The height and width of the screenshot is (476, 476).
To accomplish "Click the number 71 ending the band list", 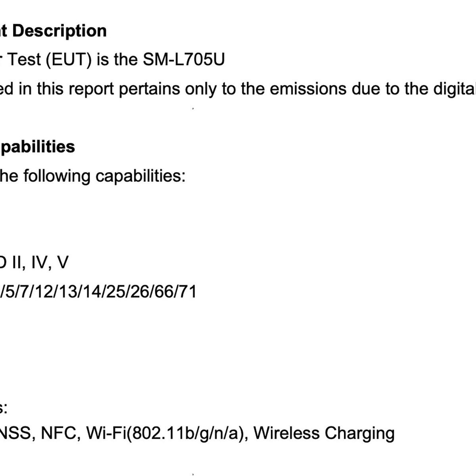I will point(188,292).
